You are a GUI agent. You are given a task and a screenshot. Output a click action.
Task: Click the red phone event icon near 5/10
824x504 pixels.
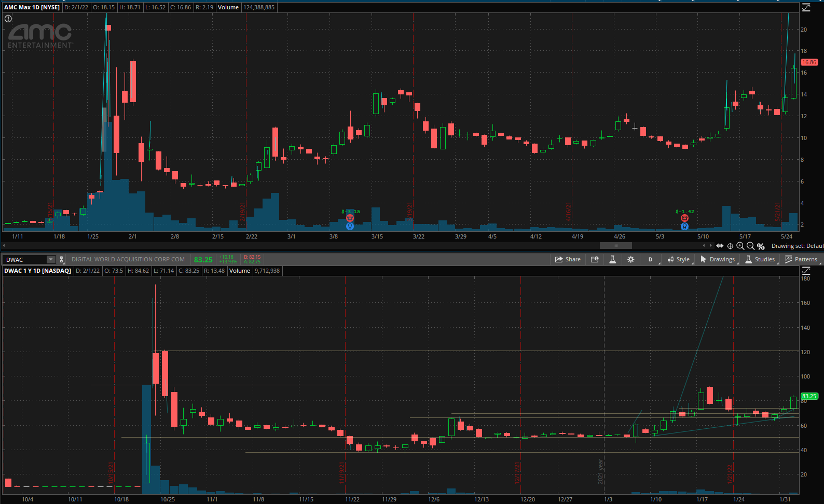[x=684, y=218]
